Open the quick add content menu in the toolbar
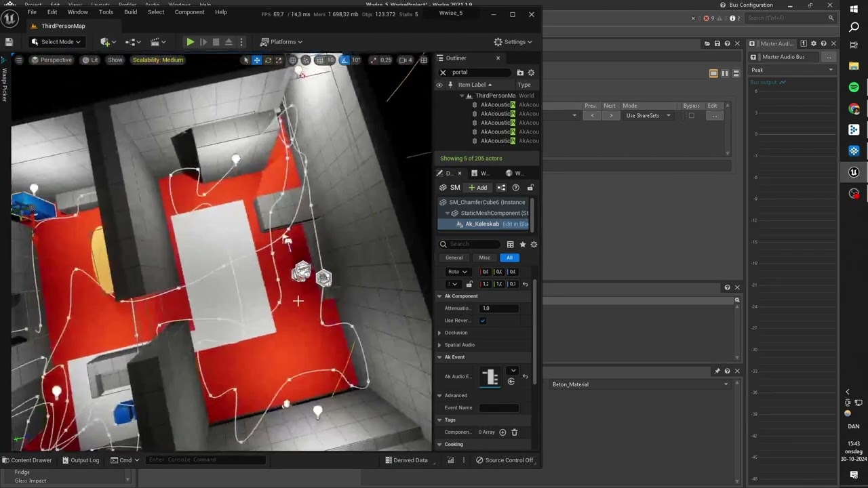This screenshot has width=868, height=488. pos(108,42)
